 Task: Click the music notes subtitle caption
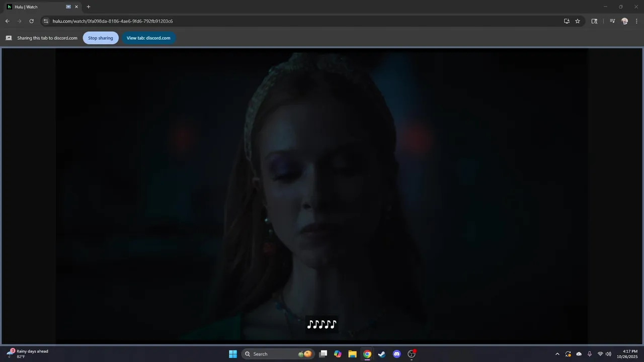[x=322, y=324]
